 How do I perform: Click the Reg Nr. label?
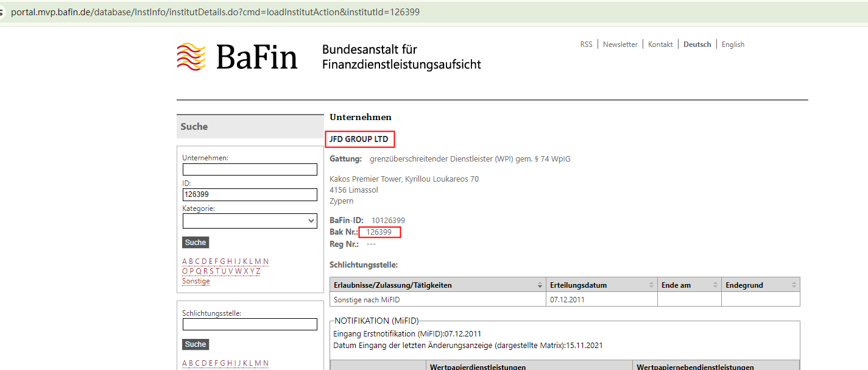click(344, 244)
